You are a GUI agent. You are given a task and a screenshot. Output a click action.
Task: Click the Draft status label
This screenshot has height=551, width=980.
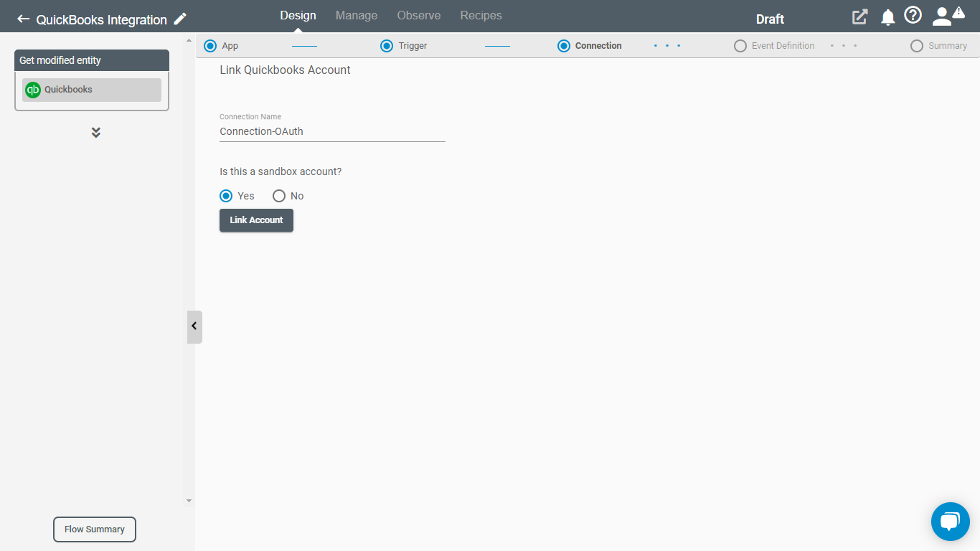pos(770,19)
